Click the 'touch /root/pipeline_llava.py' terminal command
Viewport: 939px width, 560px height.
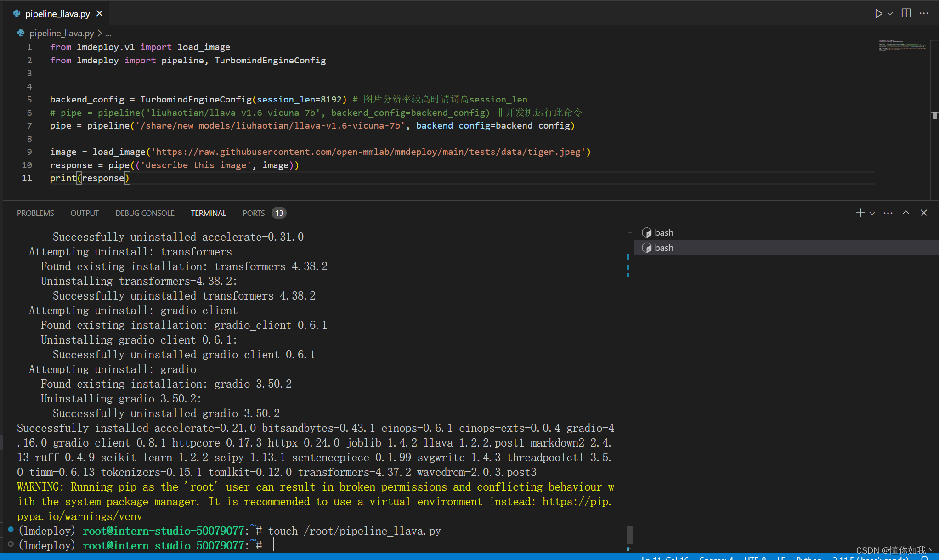click(354, 531)
